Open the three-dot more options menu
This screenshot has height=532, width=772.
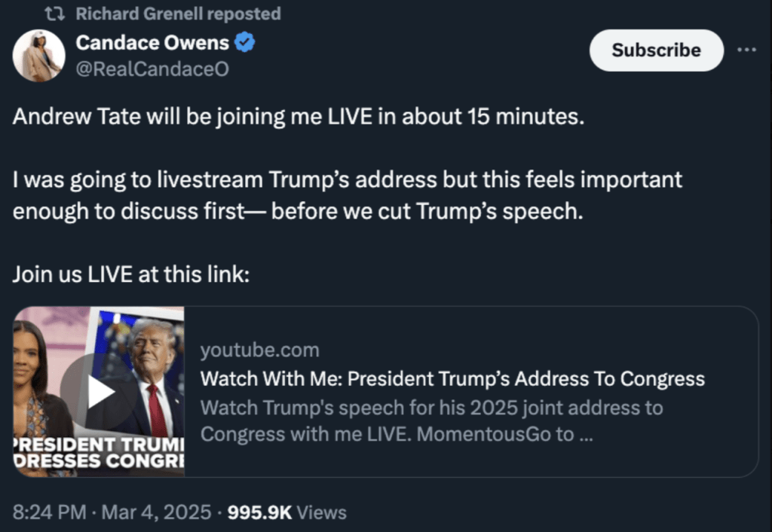click(x=746, y=50)
